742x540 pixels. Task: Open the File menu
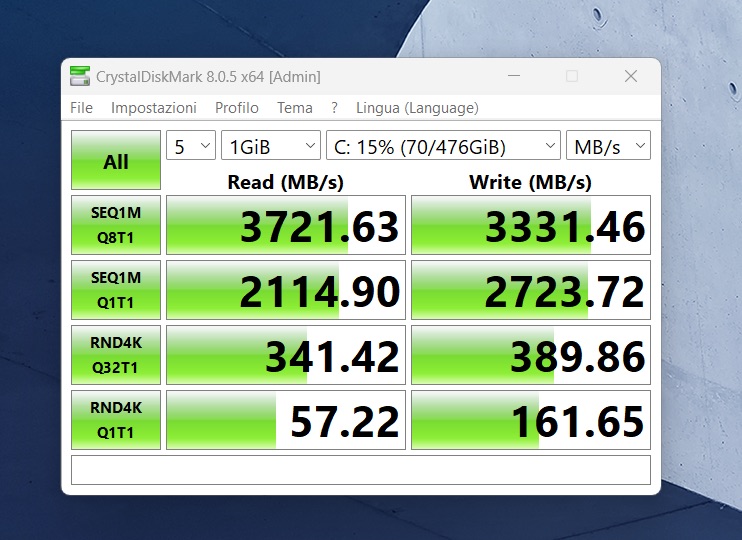(81, 108)
